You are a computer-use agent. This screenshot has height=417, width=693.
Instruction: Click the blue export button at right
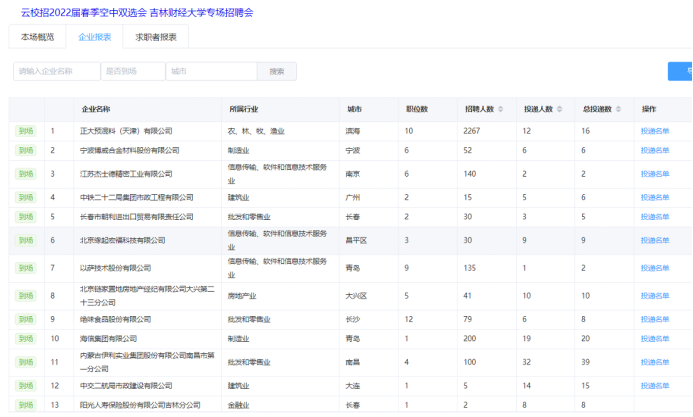(680, 71)
